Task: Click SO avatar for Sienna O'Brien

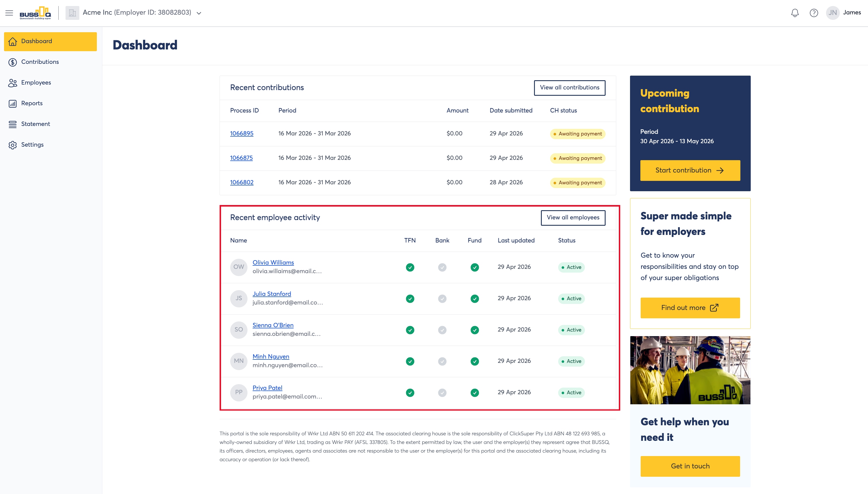Action: 239,330
